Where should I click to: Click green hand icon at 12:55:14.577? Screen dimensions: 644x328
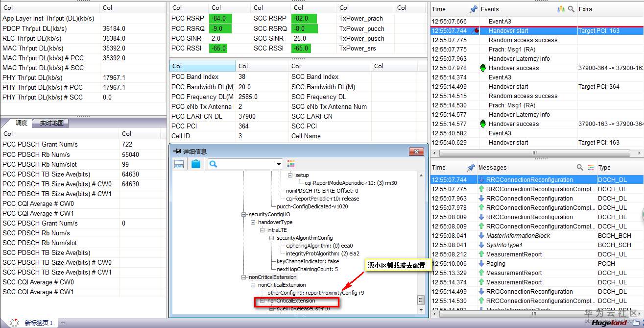tap(482, 124)
